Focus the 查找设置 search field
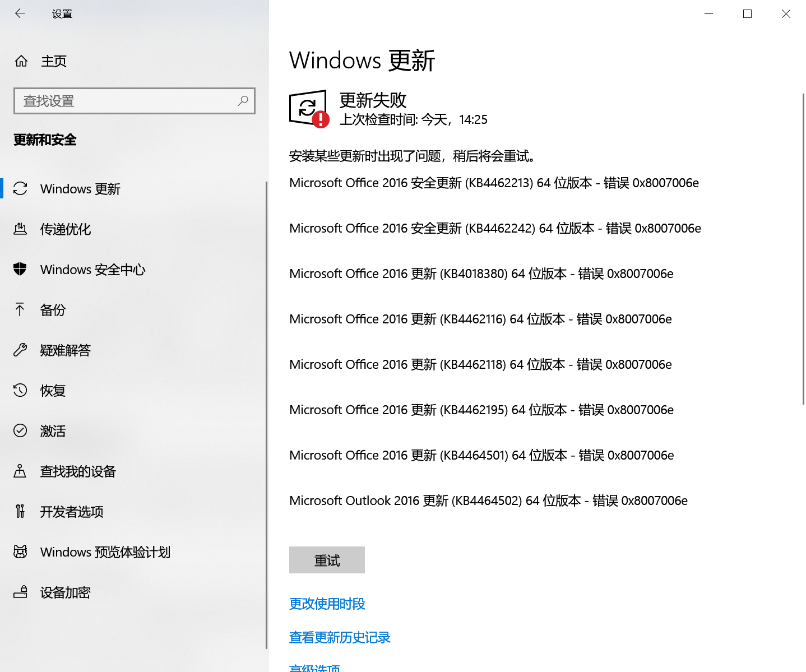Screen dimensions: 806x672 pos(135,101)
